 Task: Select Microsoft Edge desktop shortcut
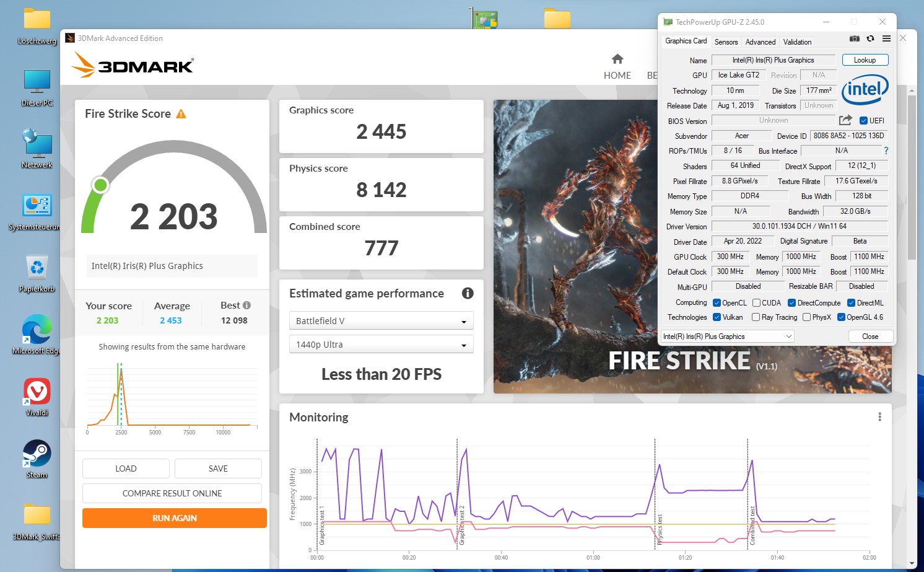[x=36, y=335]
